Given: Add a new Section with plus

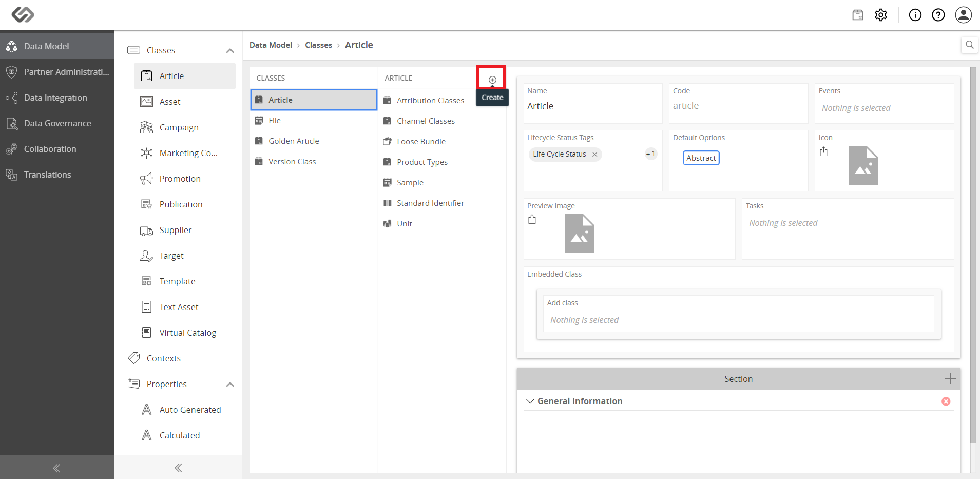Looking at the screenshot, I should click(x=950, y=379).
